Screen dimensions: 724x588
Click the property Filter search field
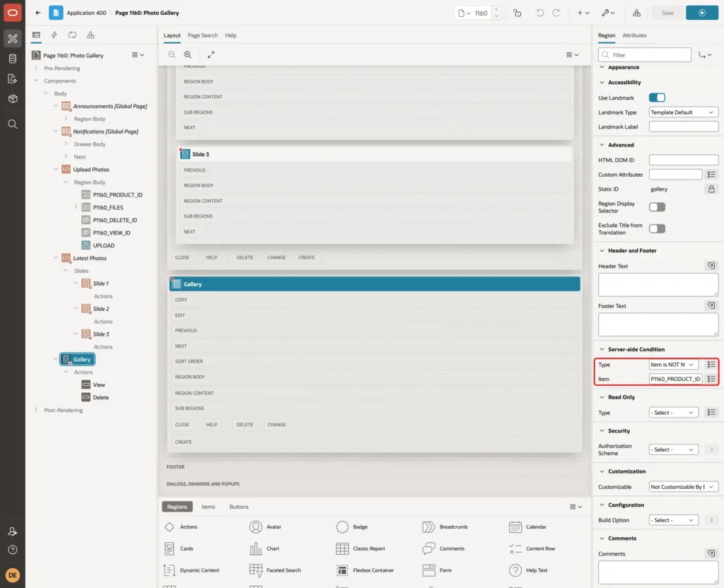coord(645,55)
